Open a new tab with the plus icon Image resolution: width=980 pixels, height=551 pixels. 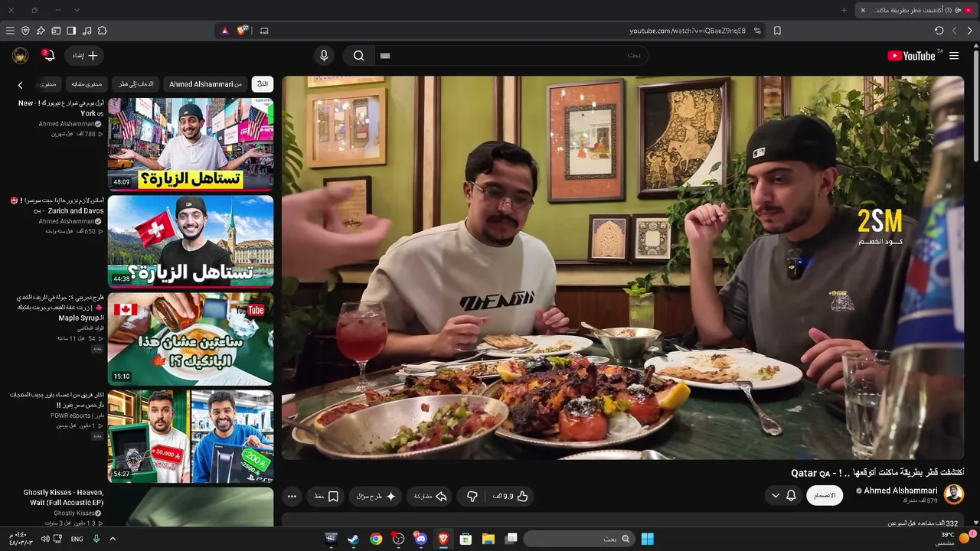(844, 10)
